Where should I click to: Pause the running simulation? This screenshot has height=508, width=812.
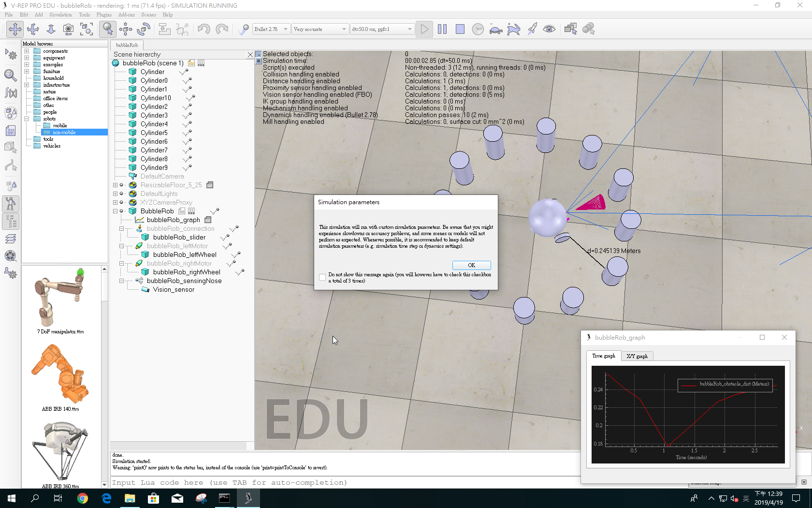pos(442,29)
